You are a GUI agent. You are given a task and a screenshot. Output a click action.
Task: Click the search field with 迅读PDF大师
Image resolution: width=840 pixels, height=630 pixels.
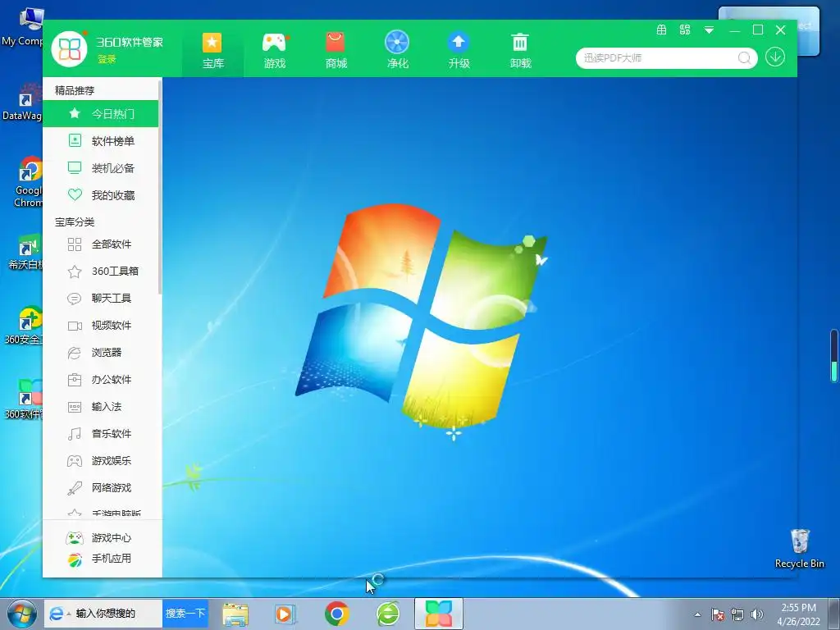coord(659,58)
